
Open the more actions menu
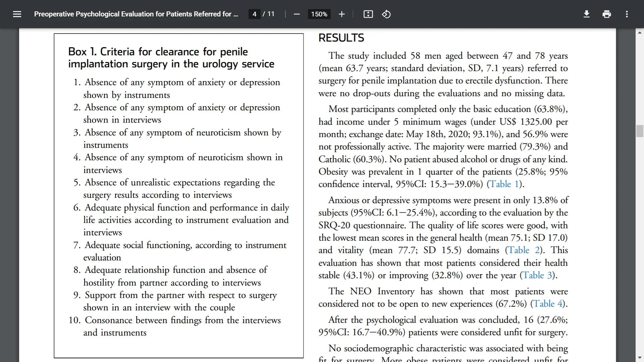627,14
